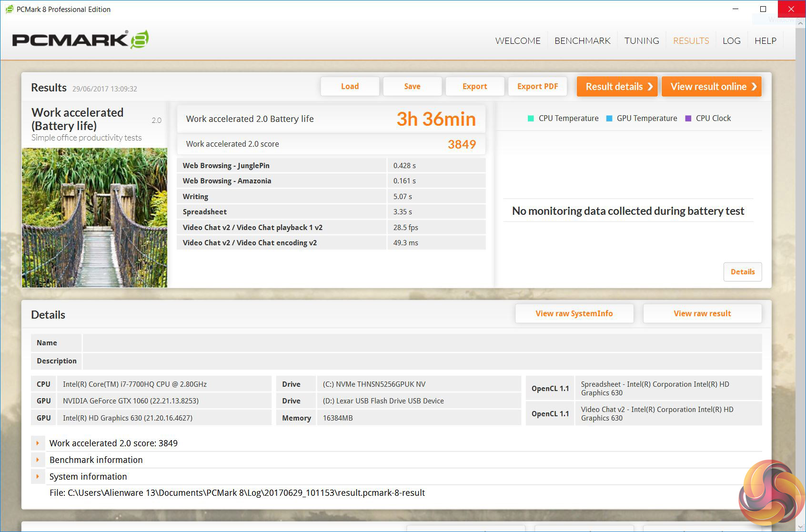This screenshot has width=806, height=532.
Task: Expand System information section
Action: pyautogui.click(x=38, y=476)
